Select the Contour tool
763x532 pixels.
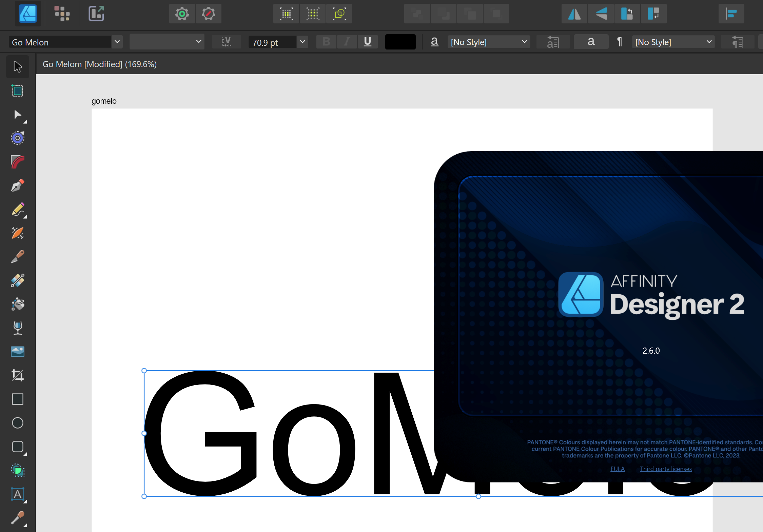tap(18, 138)
